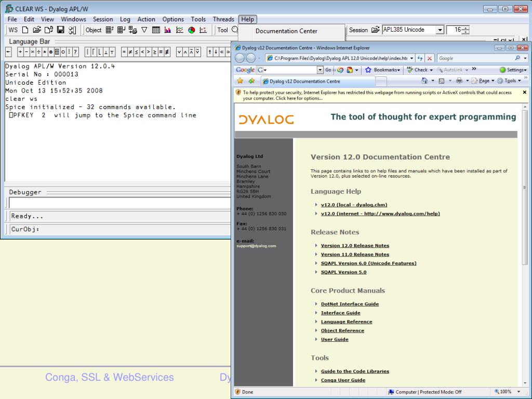
Task: Open a workspace with the WS folder icon
Action: (37, 30)
